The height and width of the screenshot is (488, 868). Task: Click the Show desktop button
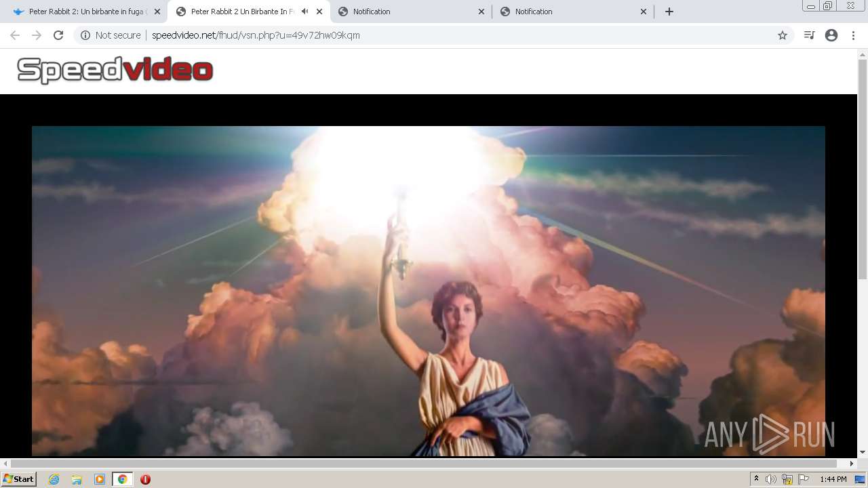pyautogui.click(x=861, y=479)
